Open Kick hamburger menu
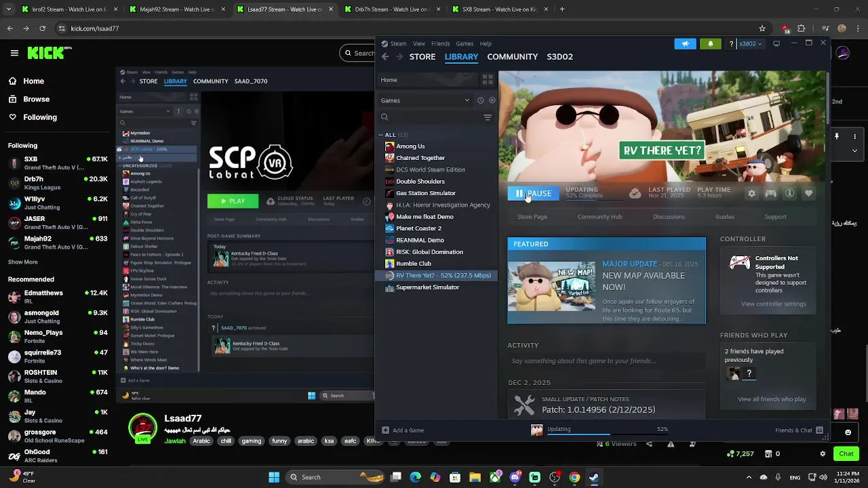This screenshot has height=488, width=868. [14, 53]
